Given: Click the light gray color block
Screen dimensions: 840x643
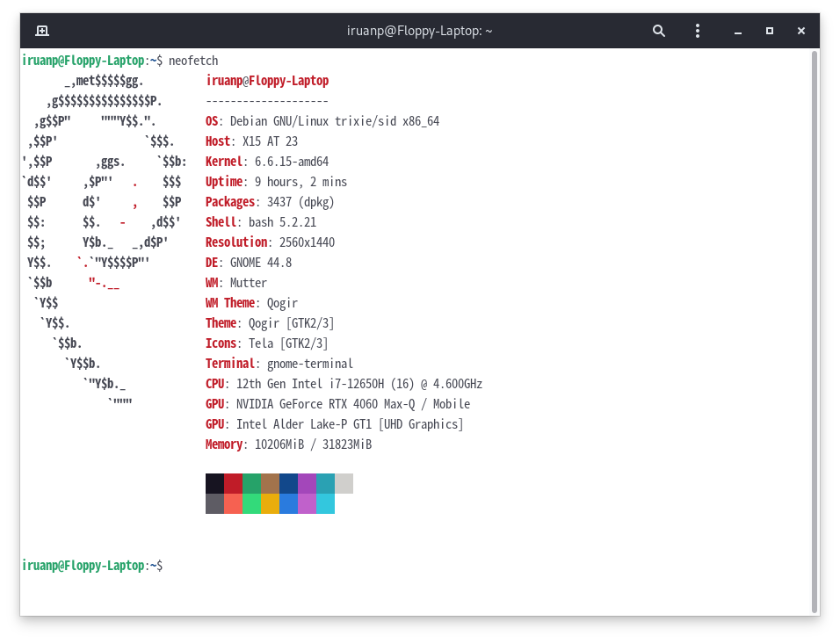Looking at the screenshot, I should tap(344, 483).
